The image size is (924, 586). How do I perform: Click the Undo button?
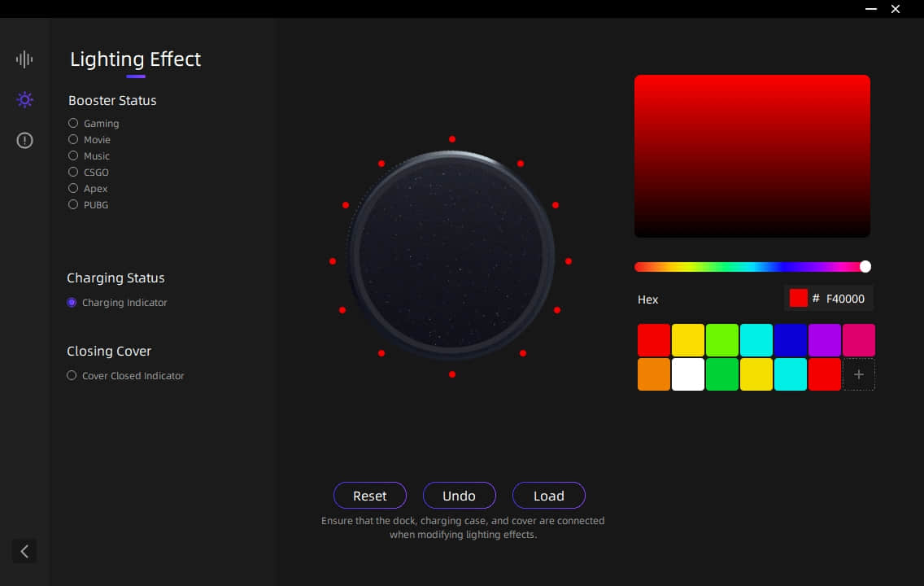click(459, 496)
